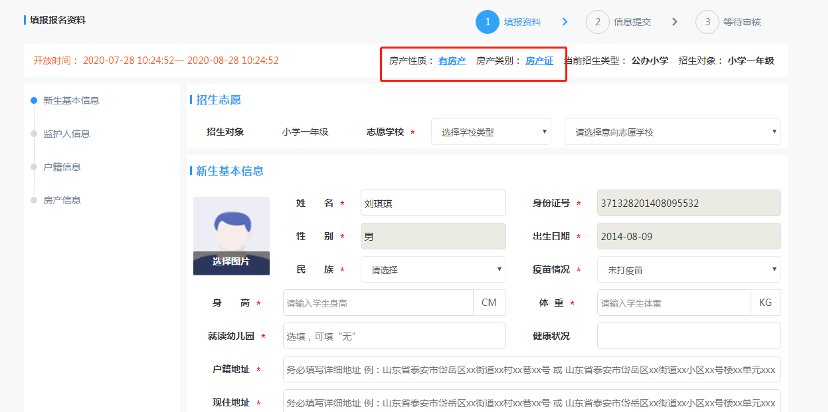Click step 3 等待审核 circle icon
This screenshot has width=828, height=412.
pyautogui.click(x=708, y=20)
